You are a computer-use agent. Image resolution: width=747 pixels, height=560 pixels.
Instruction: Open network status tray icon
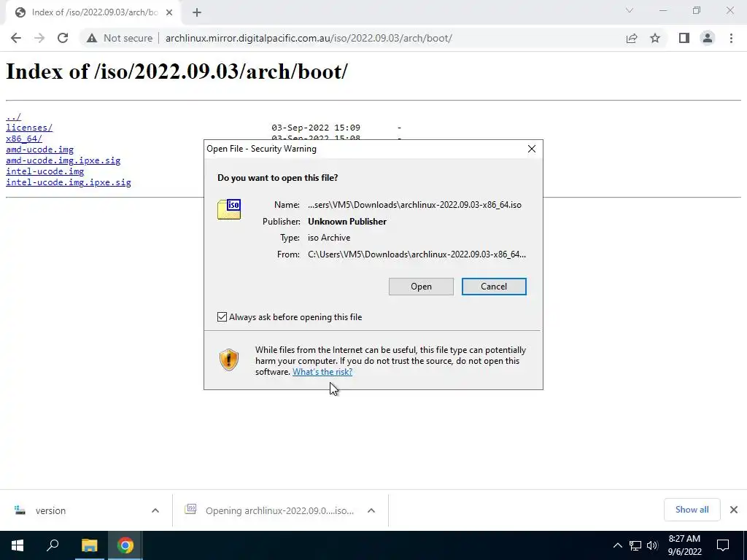[635, 545]
